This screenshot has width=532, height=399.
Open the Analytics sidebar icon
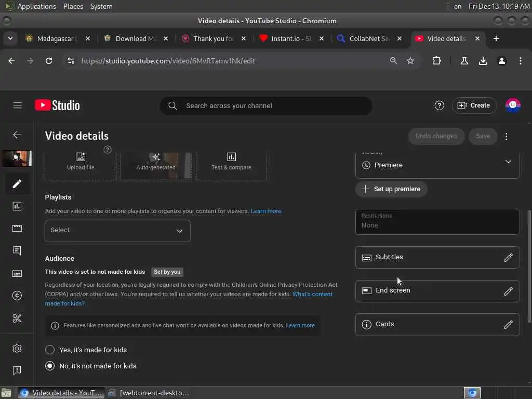coord(17,206)
